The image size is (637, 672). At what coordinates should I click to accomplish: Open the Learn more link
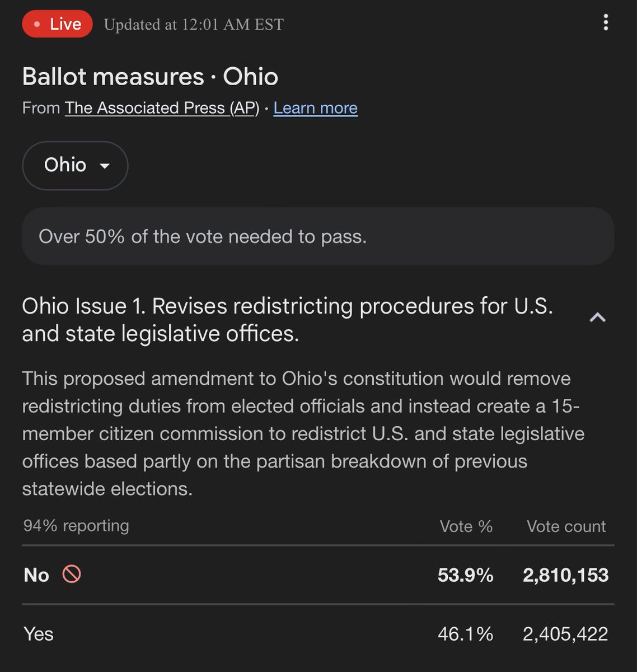click(315, 108)
